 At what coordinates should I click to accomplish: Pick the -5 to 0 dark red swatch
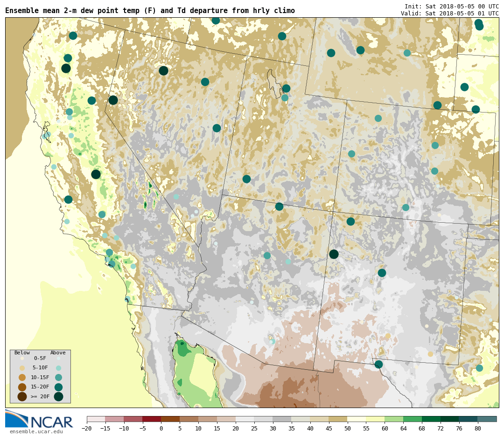click(152, 419)
